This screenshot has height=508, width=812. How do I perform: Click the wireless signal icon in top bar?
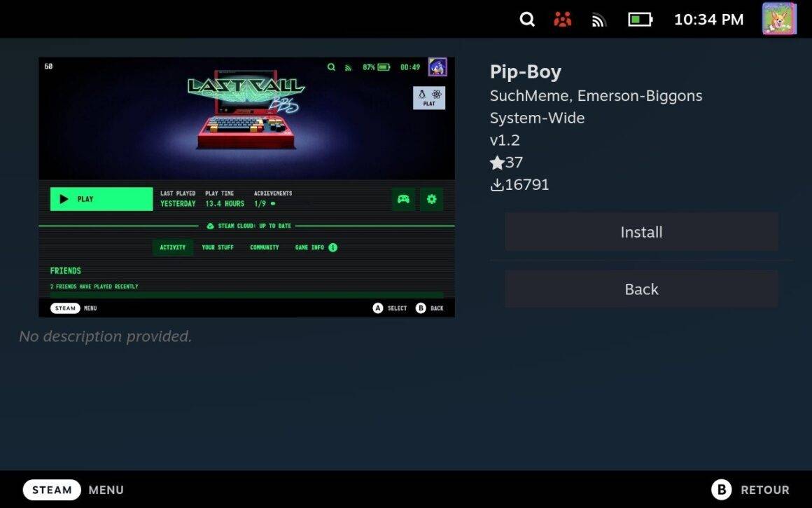coord(598,20)
